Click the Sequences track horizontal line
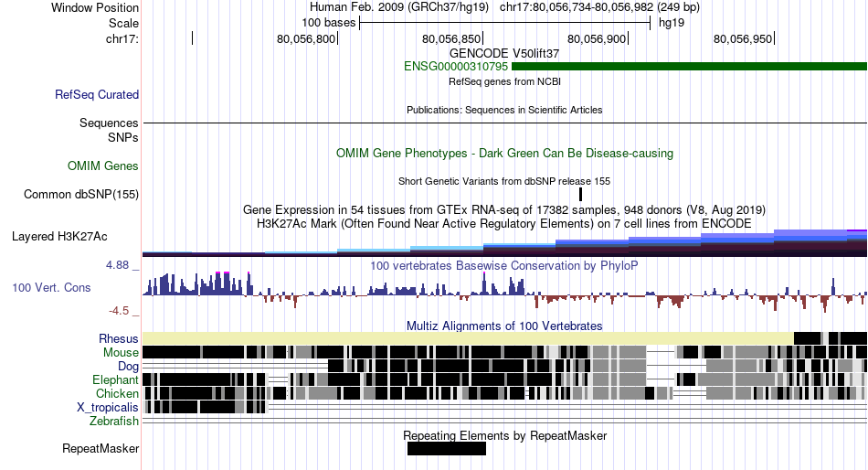The image size is (868, 470). [x=505, y=123]
